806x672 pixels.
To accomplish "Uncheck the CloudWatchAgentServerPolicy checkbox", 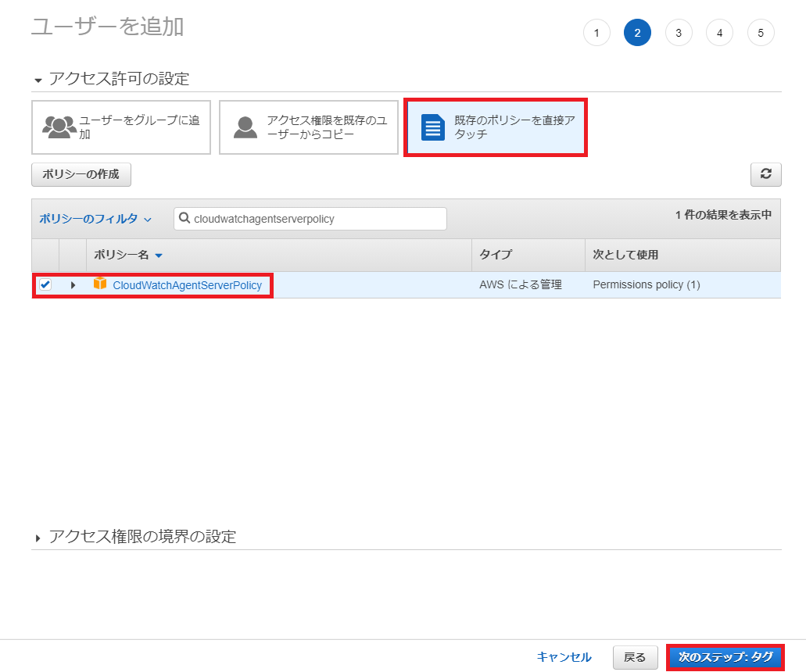I will 45,284.
